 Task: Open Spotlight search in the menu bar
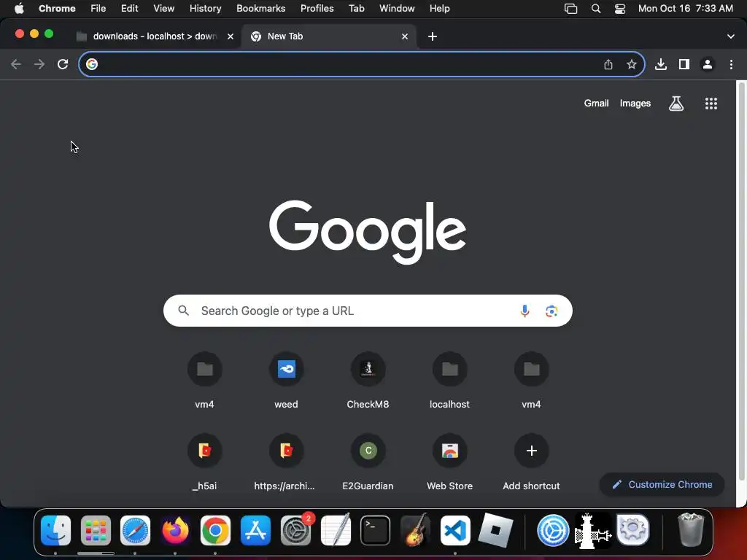(x=596, y=9)
